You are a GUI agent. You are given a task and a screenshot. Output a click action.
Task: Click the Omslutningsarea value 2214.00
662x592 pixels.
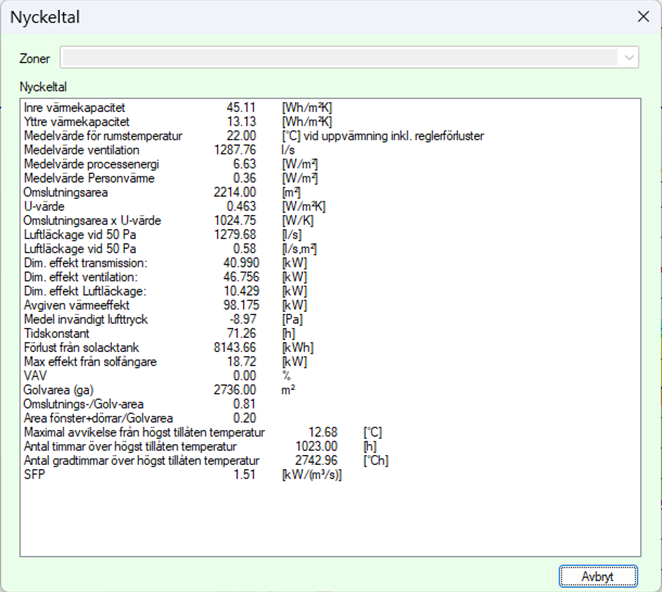(x=236, y=191)
